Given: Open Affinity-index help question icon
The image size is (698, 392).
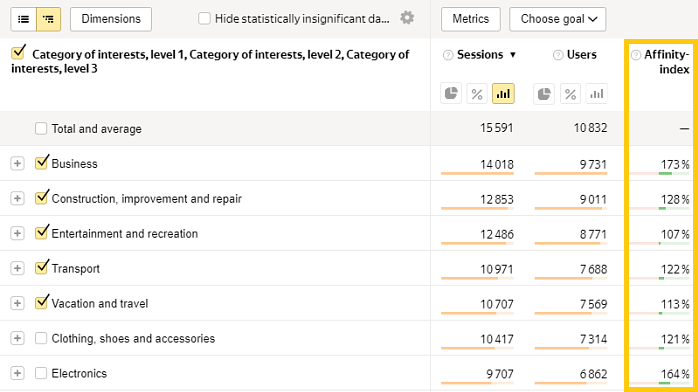Looking at the screenshot, I should [636, 55].
